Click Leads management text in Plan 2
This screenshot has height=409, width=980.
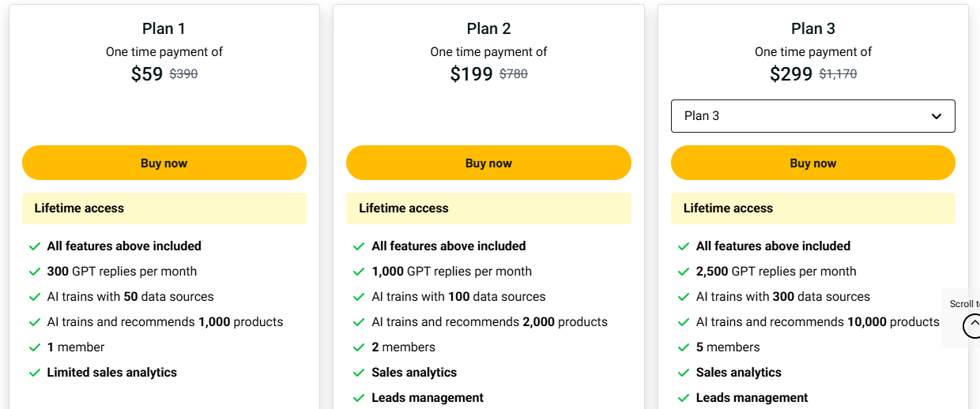[428, 398]
